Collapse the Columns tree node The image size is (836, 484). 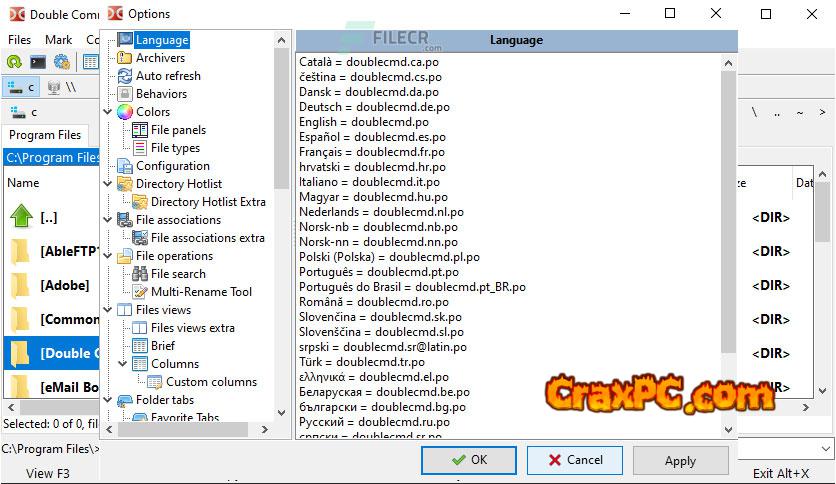click(x=123, y=364)
